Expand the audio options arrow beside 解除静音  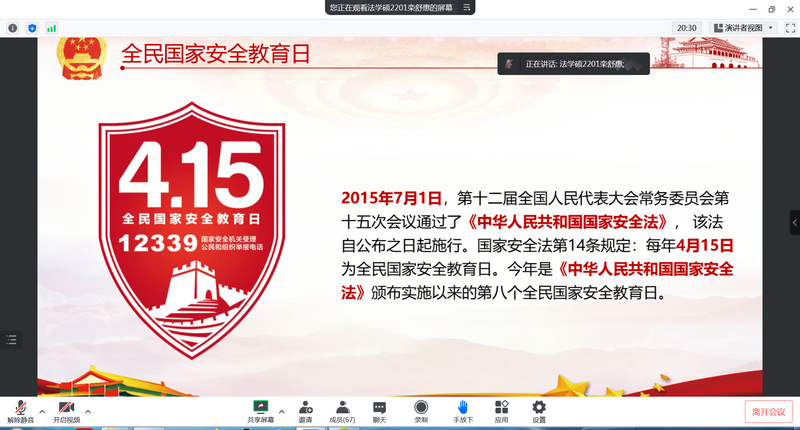[x=42, y=410]
